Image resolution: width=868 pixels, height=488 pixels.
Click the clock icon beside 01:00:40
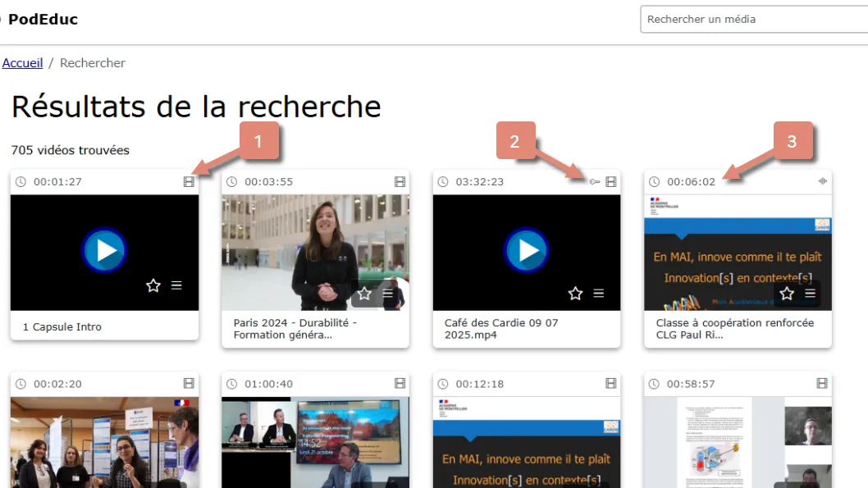tap(231, 384)
